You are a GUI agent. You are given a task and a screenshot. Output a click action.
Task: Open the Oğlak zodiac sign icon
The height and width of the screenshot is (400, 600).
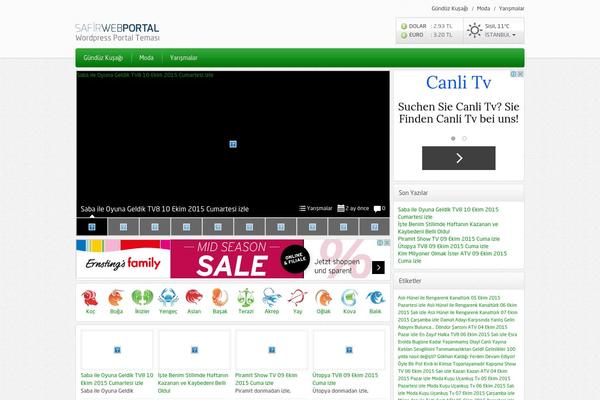click(323, 298)
